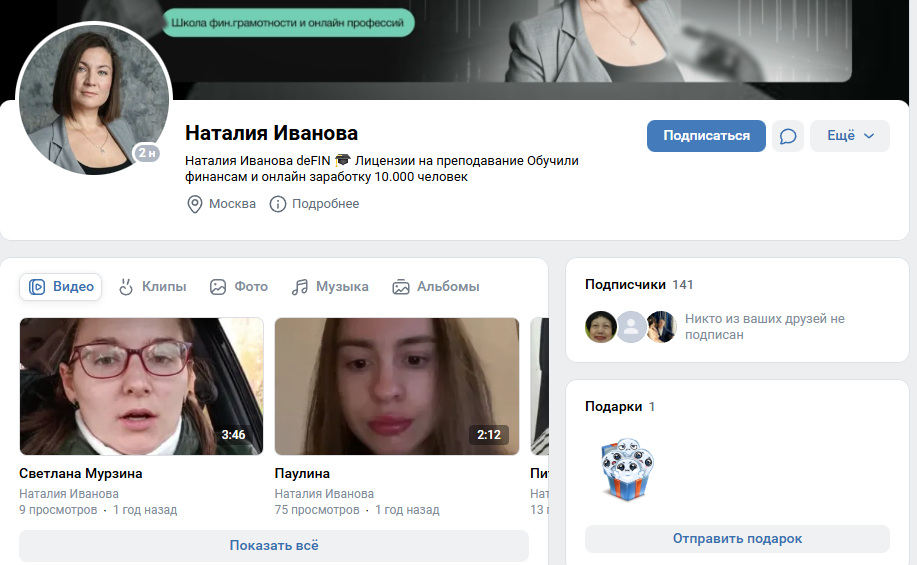Open the Музыка tab
The width and height of the screenshot is (917, 565).
pyautogui.click(x=330, y=287)
